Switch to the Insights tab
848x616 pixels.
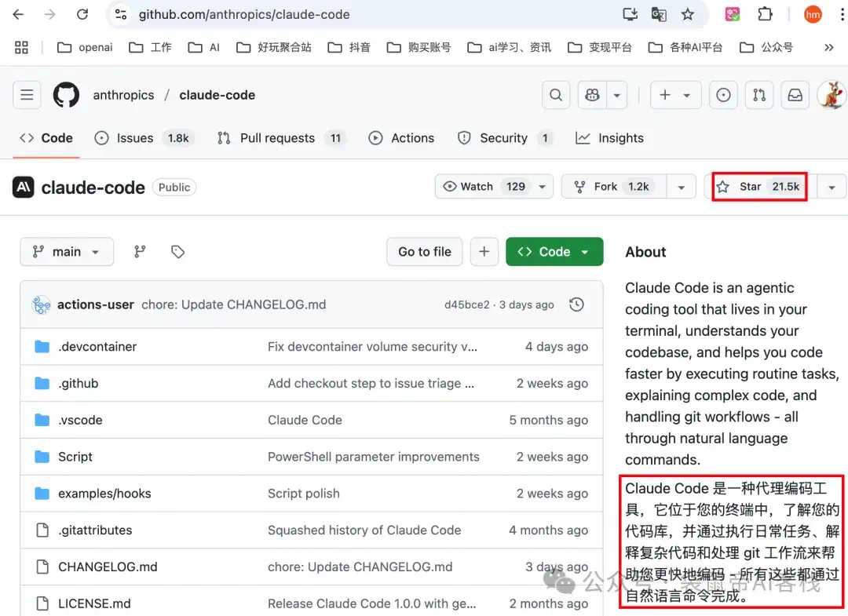(x=609, y=138)
